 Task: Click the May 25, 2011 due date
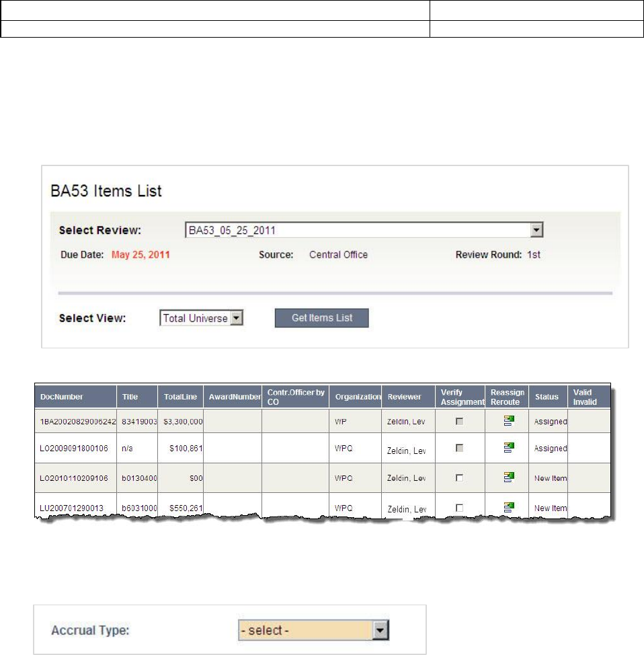[x=140, y=254]
